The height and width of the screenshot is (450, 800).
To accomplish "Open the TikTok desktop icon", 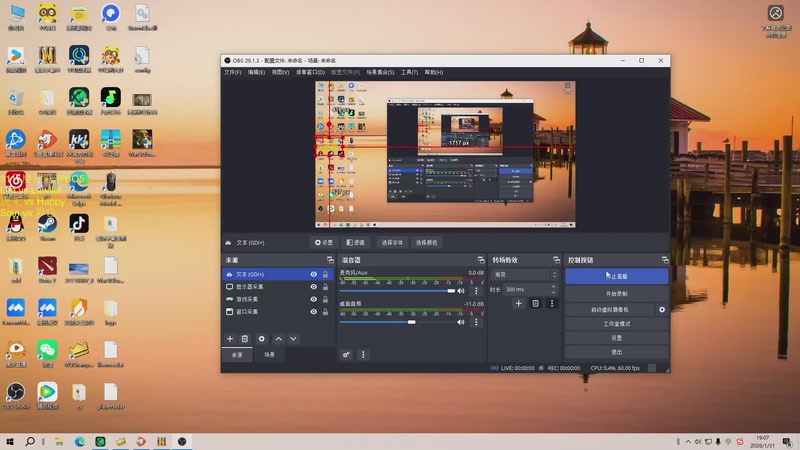I will point(79,228).
